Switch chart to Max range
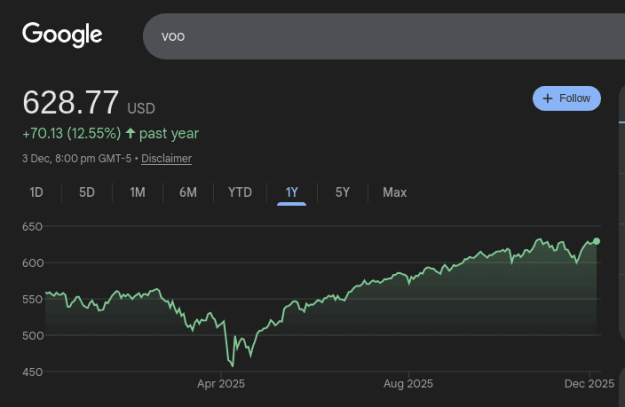Screen dimensions: 625x407 395,193
